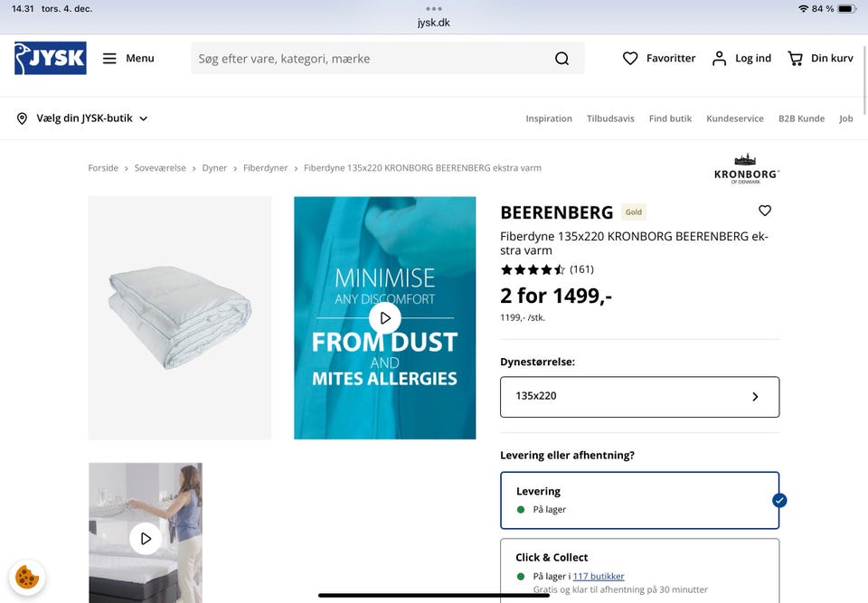The width and height of the screenshot is (868, 603).
Task: Play the dust mites allergies video
Action: click(384, 317)
